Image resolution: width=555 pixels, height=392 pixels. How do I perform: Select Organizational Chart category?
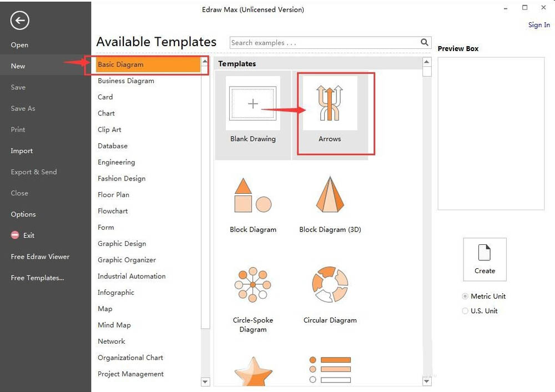(x=130, y=358)
